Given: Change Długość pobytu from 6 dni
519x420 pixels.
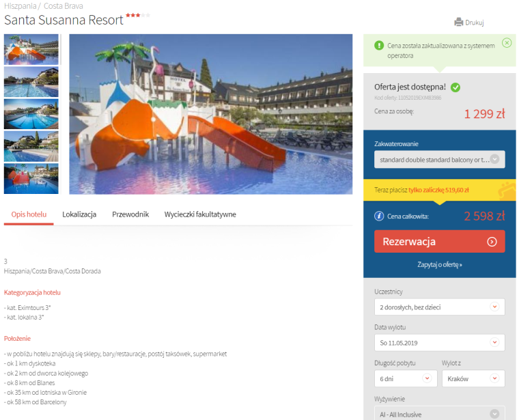Looking at the screenshot, I should point(406,378).
